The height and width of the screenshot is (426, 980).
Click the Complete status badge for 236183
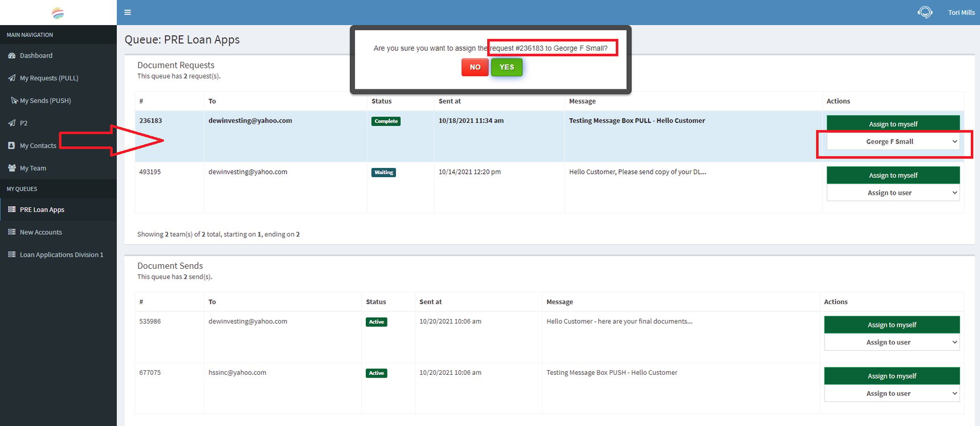click(x=386, y=121)
